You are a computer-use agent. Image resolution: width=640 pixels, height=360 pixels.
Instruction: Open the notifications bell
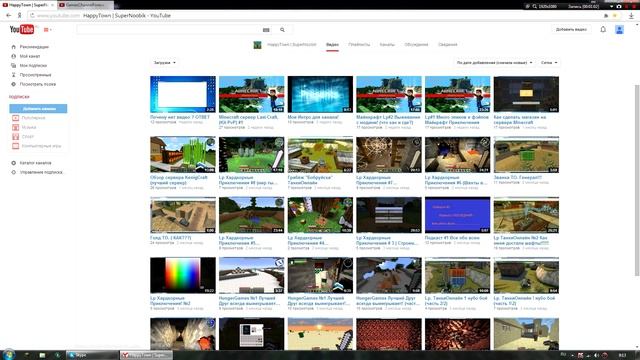pos(603,29)
